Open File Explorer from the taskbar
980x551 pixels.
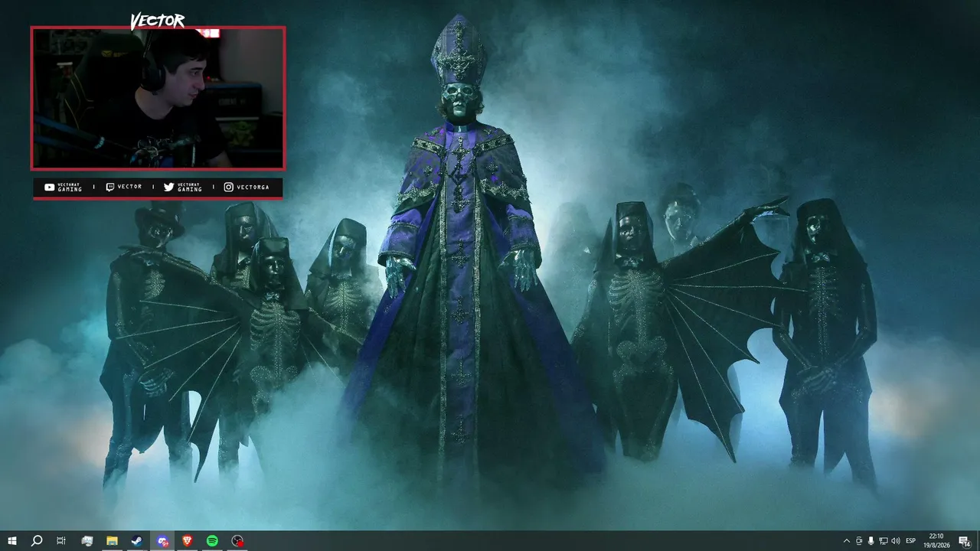tap(112, 541)
